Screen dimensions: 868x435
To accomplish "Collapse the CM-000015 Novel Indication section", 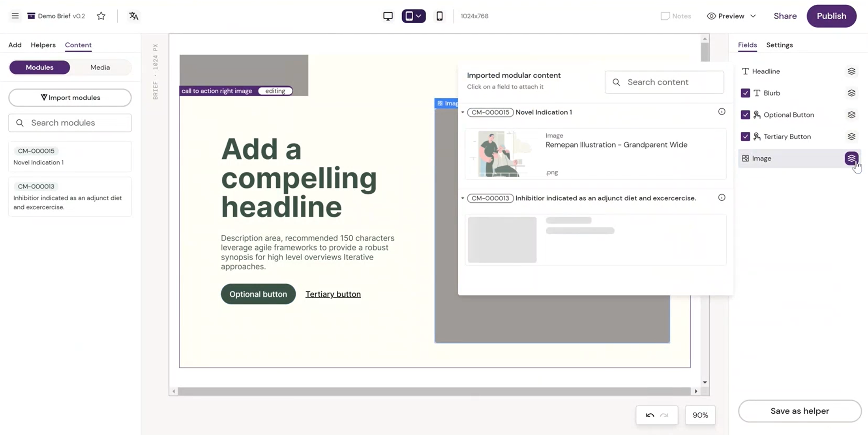I will tap(463, 112).
